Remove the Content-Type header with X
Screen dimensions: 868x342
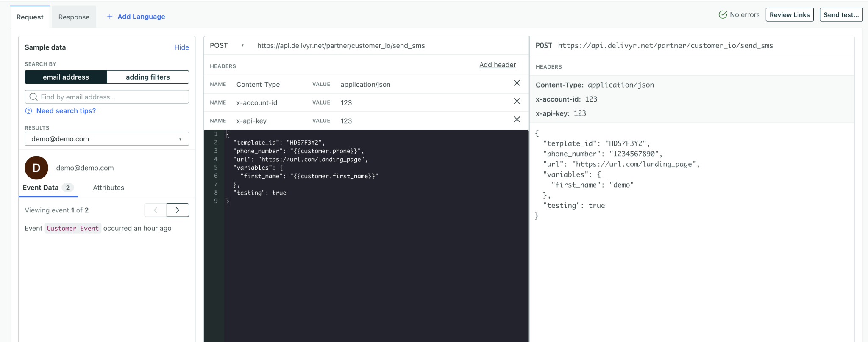[517, 83]
